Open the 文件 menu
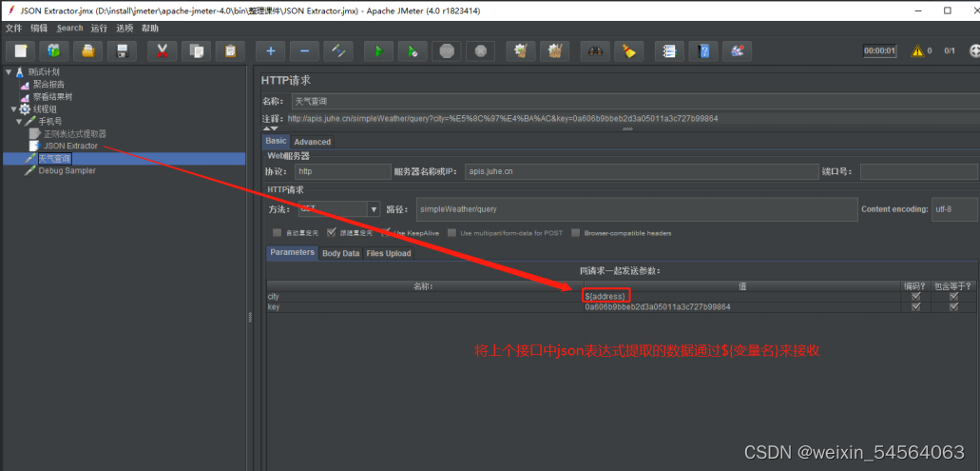Image resolution: width=980 pixels, height=471 pixels. pos(13,29)
